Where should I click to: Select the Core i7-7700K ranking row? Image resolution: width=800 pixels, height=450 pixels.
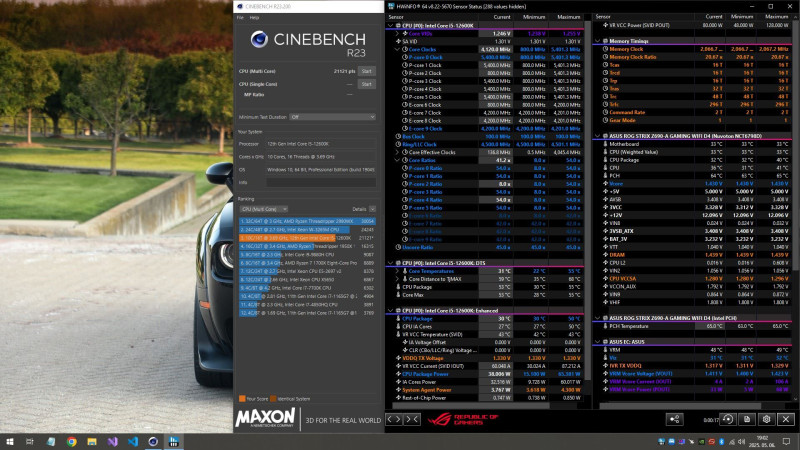[x=307, y=288]
